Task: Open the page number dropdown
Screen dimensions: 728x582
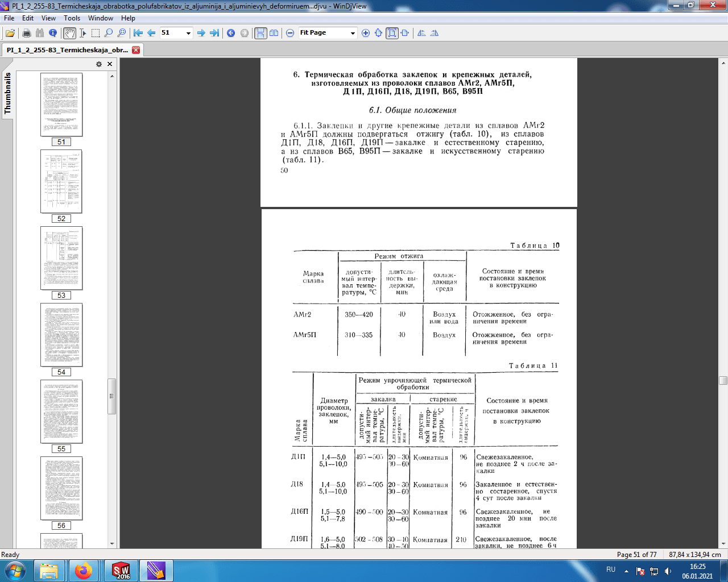Action: [188, 34]
